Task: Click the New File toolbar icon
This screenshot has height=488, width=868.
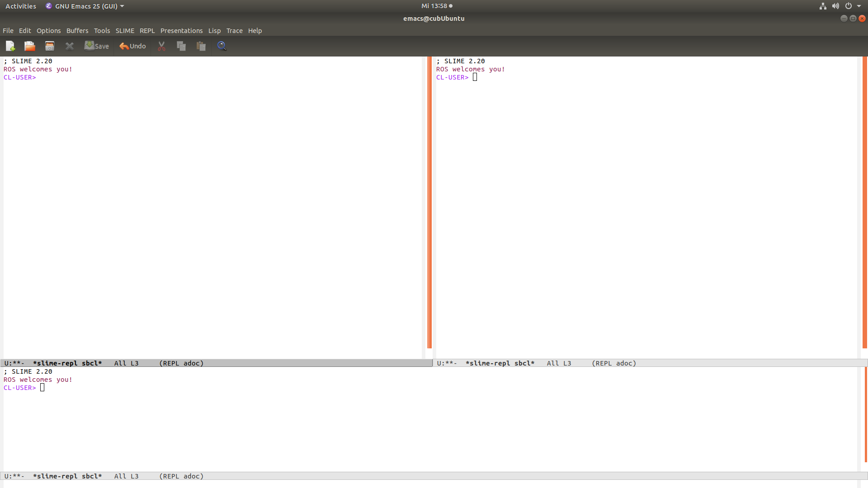Action: click(x=10, y=46)
